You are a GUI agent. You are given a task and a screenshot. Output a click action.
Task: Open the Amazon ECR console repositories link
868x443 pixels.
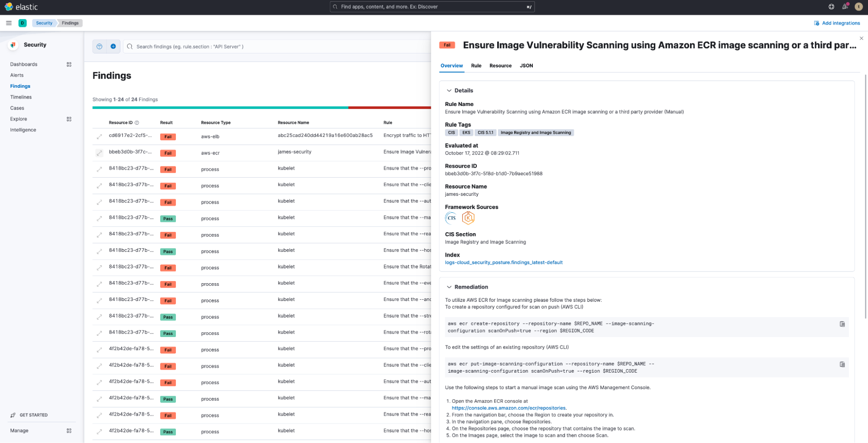tap(508, 408)
